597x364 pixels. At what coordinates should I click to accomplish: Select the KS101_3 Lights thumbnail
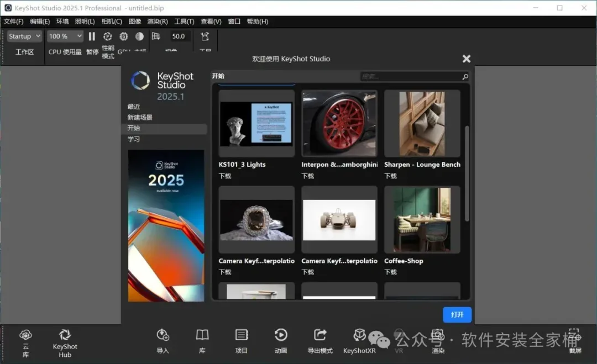coord(256,124)
